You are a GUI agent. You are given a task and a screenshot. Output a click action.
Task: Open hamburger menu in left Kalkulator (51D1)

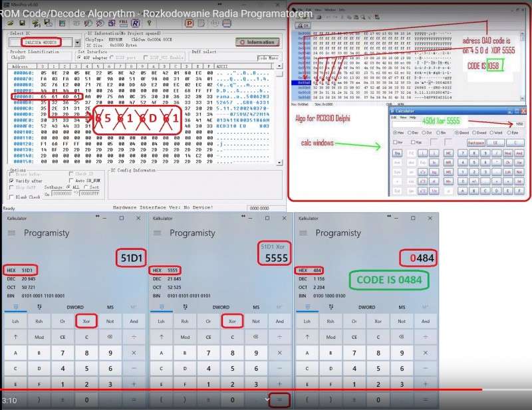pos(11,233)
